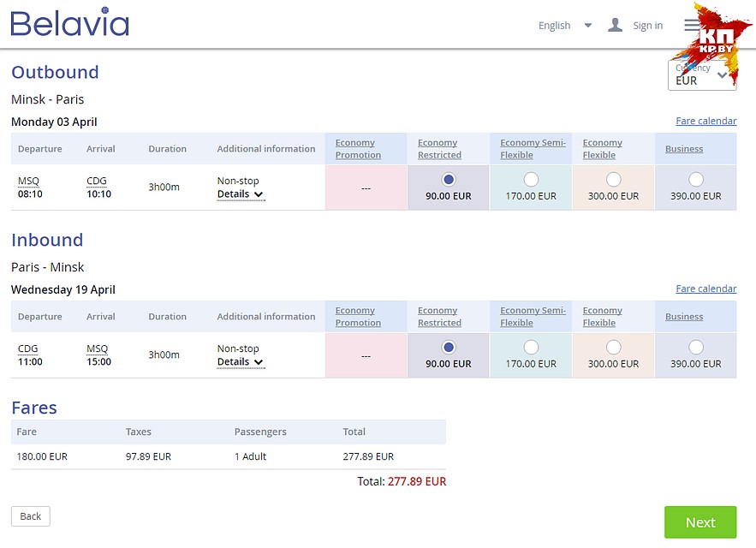Screen dimensions: 756x548
Task: Select inbound Business 390.00 EUR fare
Action: point(696,348)
